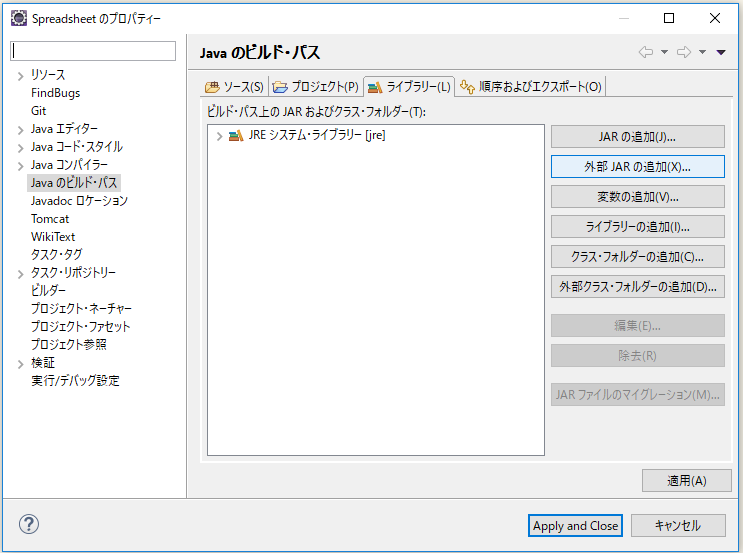Maximize the Spreadsheet properties window
Screen dimensions: 743x553
669,18
